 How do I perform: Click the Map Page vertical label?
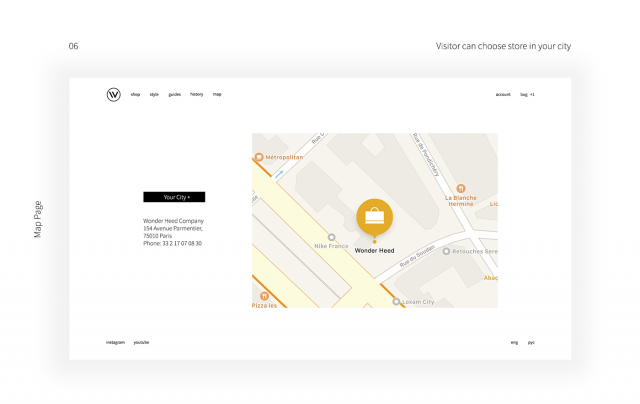point(38,219)
